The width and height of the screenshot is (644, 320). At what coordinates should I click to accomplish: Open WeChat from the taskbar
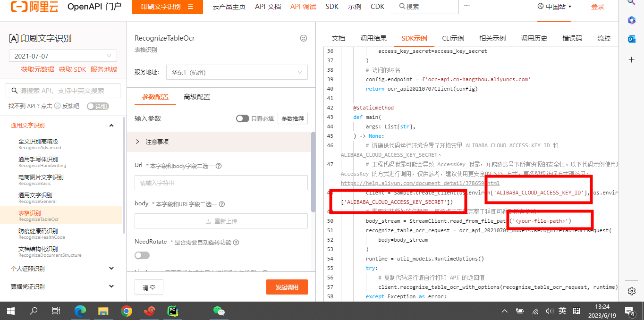pos(219,311)
